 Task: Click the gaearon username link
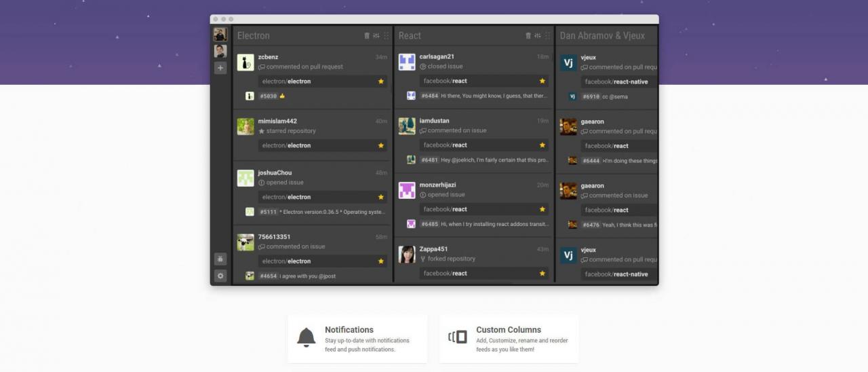pyautogui.click(x=592, y=122)
